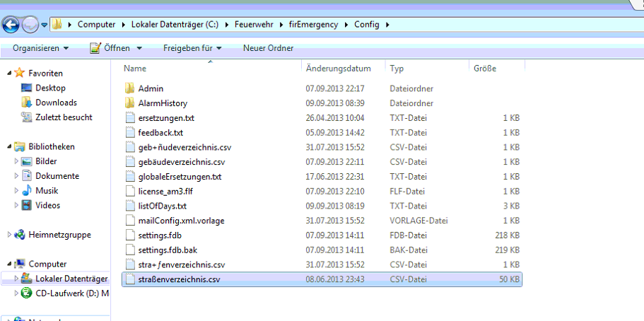Select the CD-Laufwerk (D:) drive icon
This screenshot has width=644, height=321.
27,293
